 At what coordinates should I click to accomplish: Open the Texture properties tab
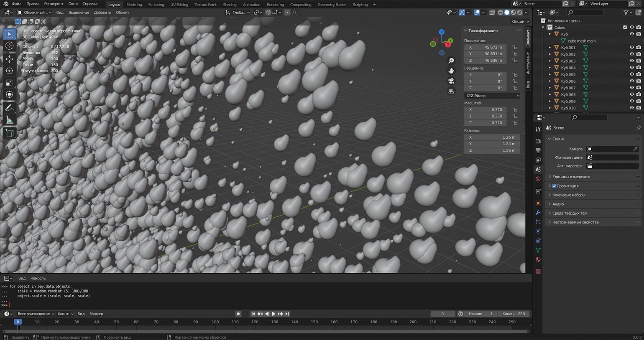tap(538, 271)
